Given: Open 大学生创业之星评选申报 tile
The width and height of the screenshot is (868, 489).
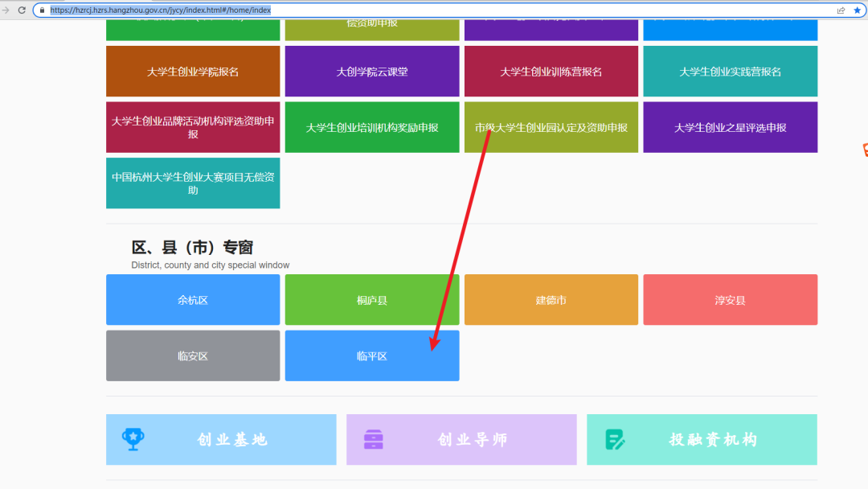Looking at the screenshot, I should 730,127.
